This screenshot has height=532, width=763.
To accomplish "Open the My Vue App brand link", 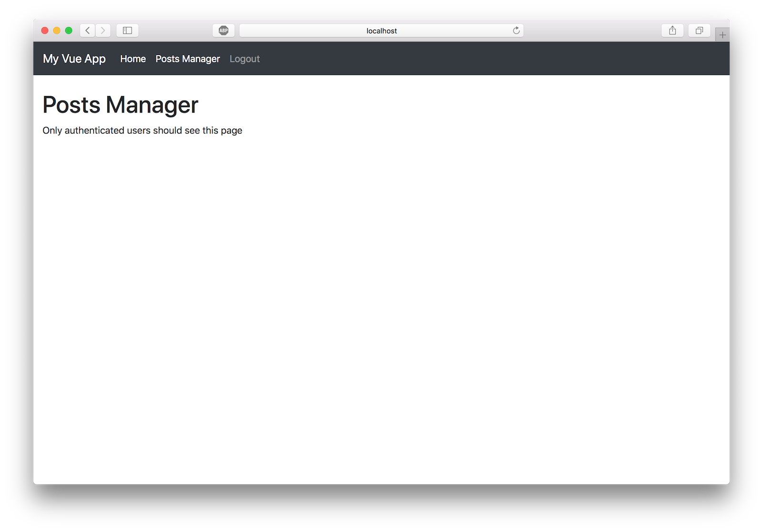I will point(74,59).
